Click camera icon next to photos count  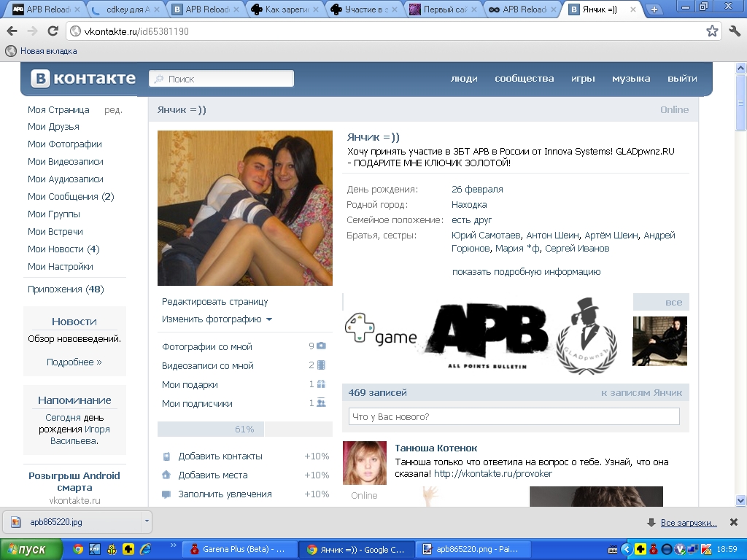coord(321,346)
